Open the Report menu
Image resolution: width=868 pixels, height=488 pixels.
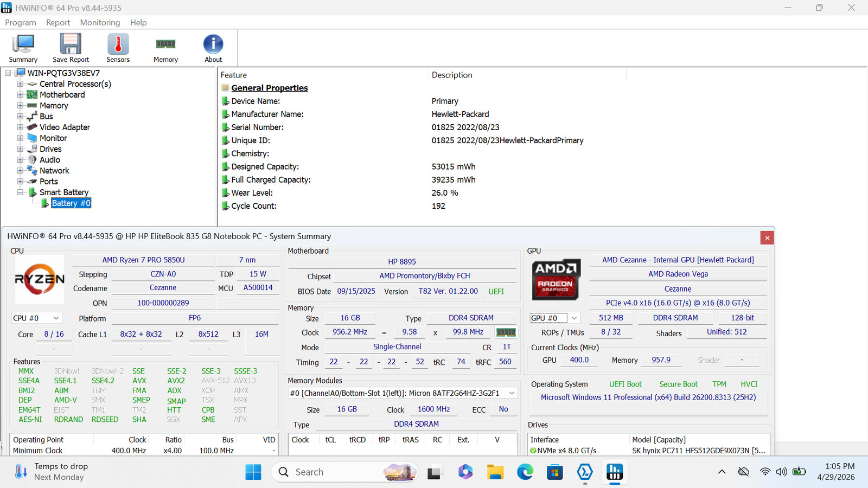(x=58, y=22)
